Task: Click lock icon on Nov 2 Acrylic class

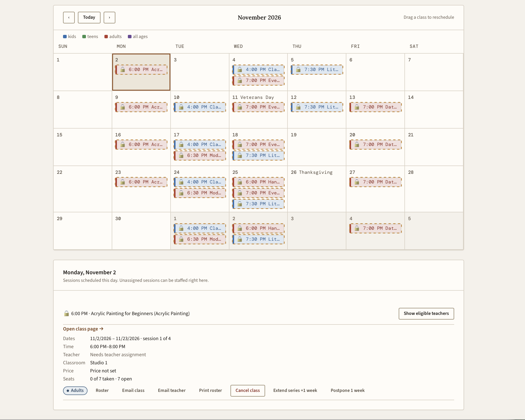Action: click(x=123, y=69)
